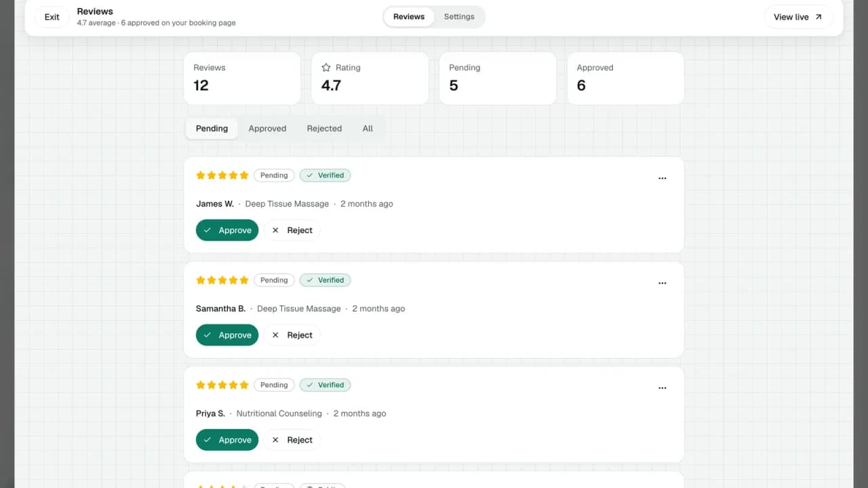Select the Reviews tab in the header

(x=409, y=17)
